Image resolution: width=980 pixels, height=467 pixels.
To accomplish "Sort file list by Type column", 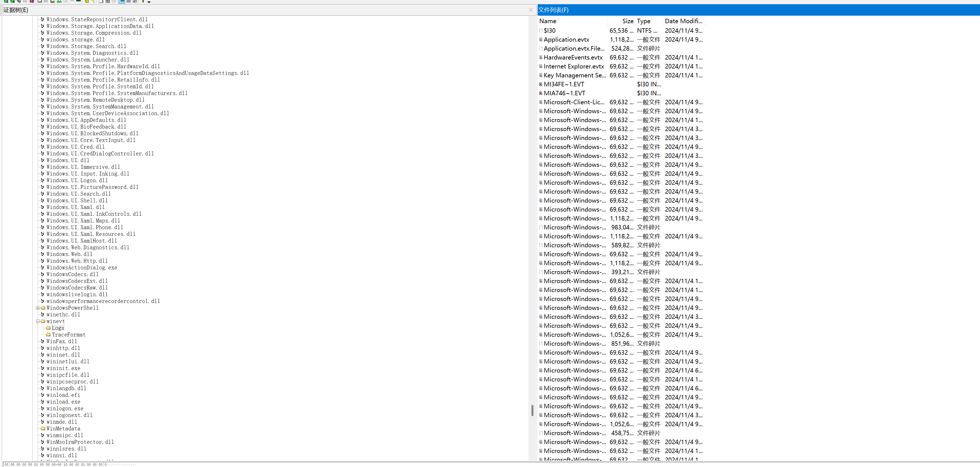I will pyautogui.click(x=644, y=21).
